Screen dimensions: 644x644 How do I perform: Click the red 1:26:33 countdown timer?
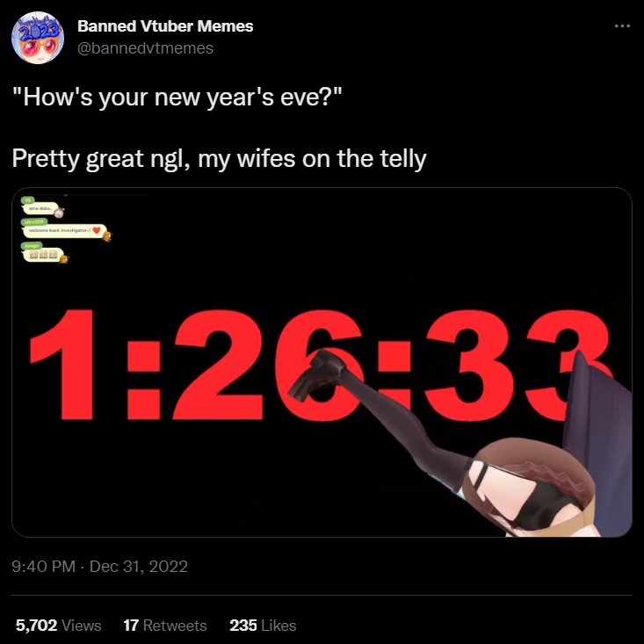point(321,365)
